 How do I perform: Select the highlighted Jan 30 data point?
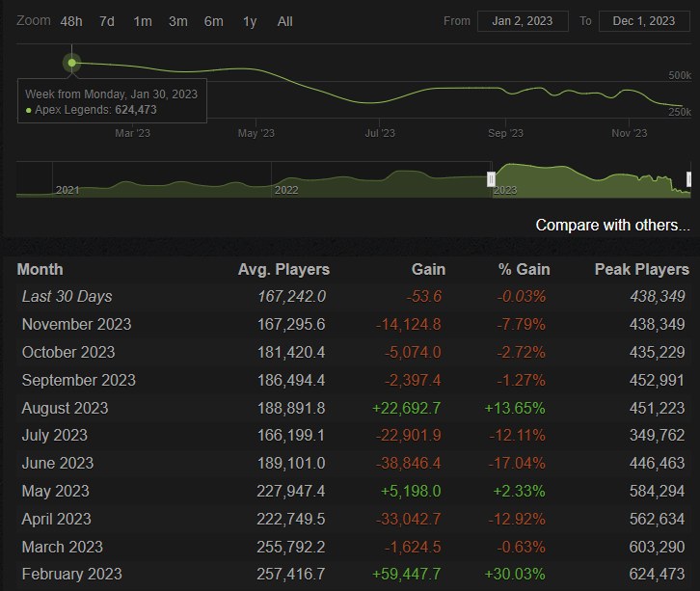pos(72,63)
